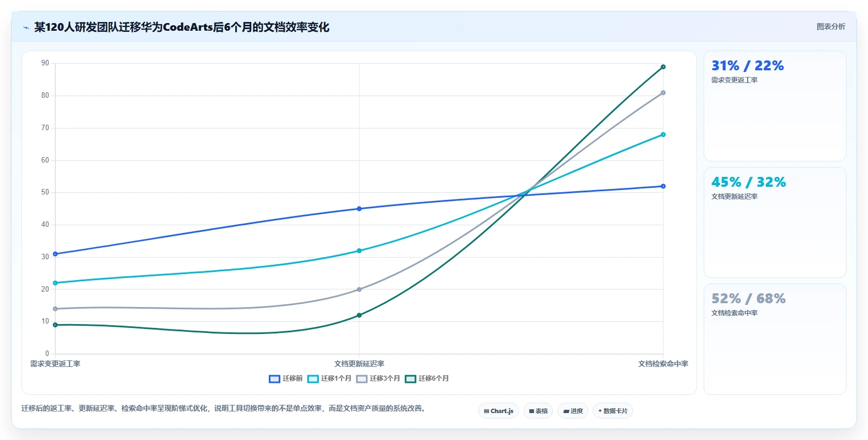Viewport: 868px width, 440px height.
Task: Toggle the 迁移3个月 legend series
Action: coord(378,378)
